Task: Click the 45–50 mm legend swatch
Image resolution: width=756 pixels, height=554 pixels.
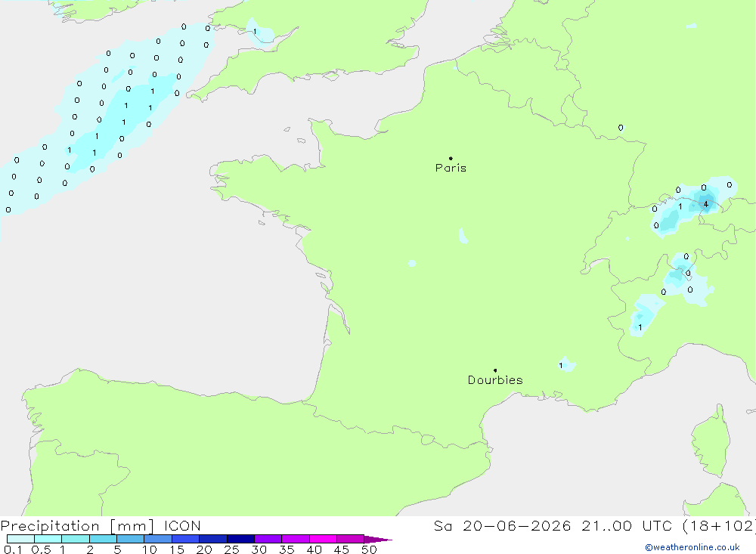Action: 351,539
